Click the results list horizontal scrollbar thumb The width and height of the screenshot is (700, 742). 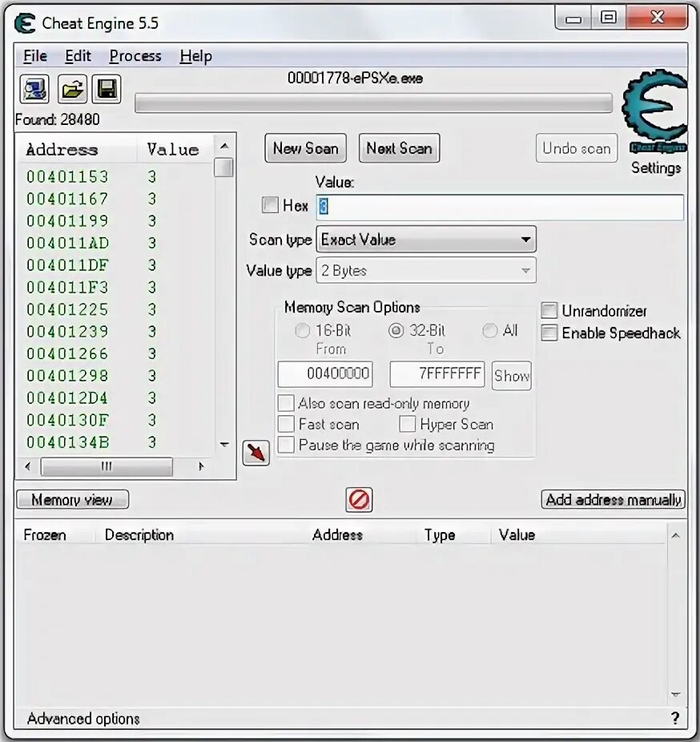point(107,466)
